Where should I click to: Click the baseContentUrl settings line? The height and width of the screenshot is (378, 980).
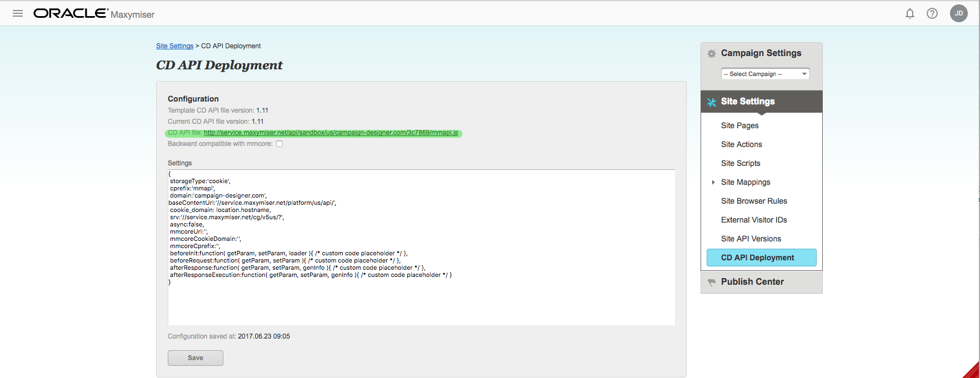252,203
